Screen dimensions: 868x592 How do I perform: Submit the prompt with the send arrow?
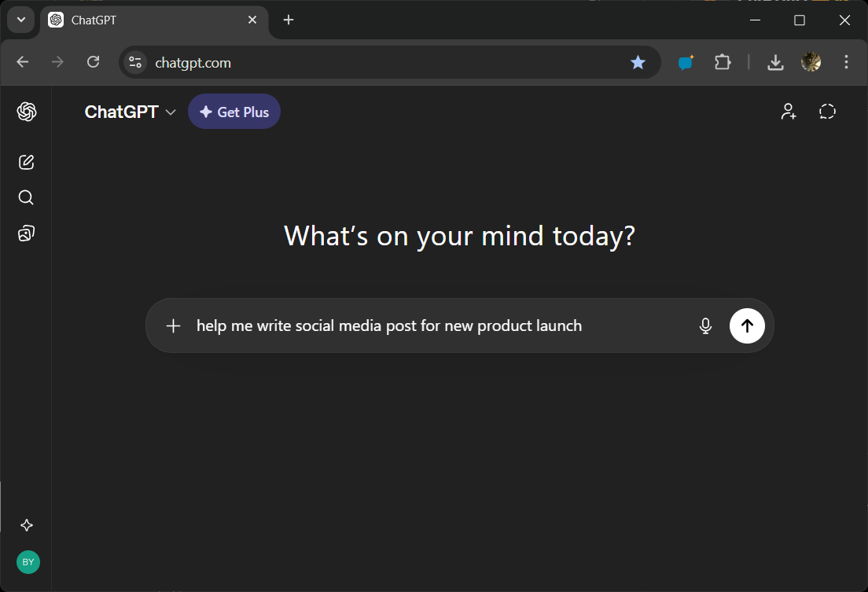747,325
